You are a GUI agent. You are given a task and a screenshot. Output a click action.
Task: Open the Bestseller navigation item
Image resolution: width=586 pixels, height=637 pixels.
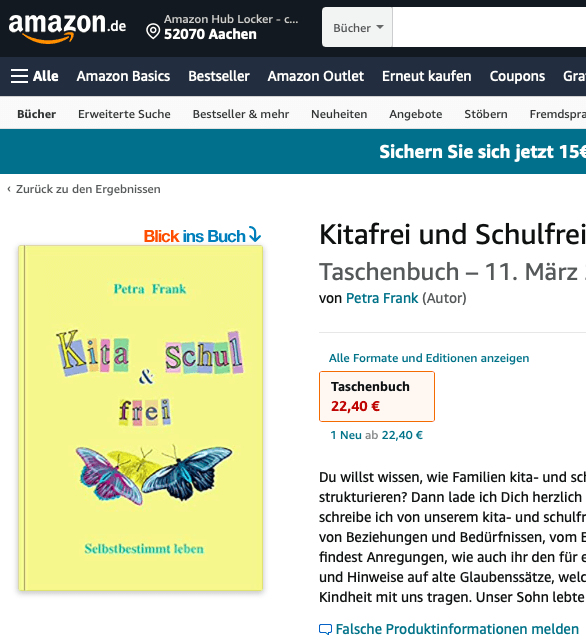219,76
